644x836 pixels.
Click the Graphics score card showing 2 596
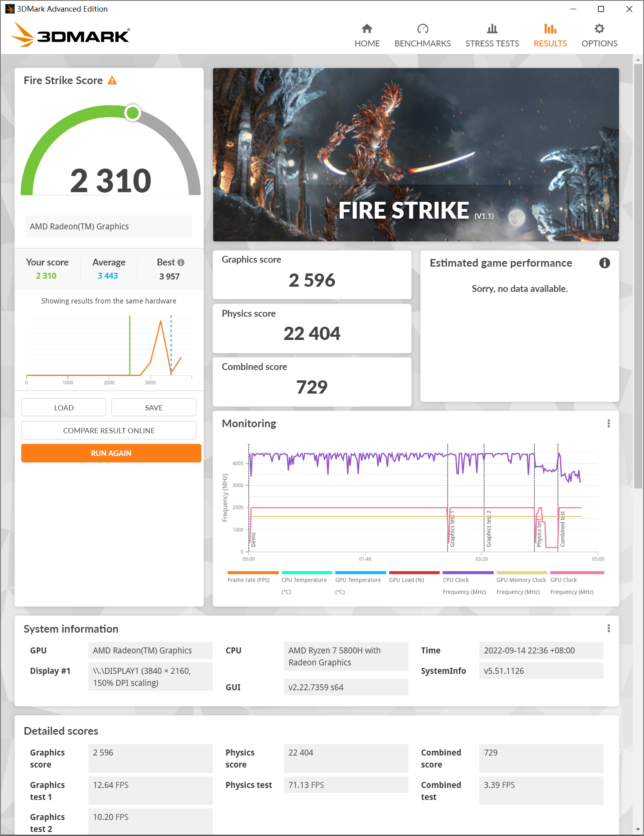312,275
